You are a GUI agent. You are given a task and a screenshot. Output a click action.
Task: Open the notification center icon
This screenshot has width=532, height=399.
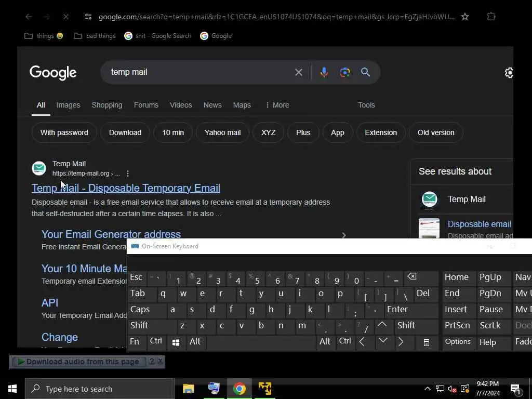515,389
